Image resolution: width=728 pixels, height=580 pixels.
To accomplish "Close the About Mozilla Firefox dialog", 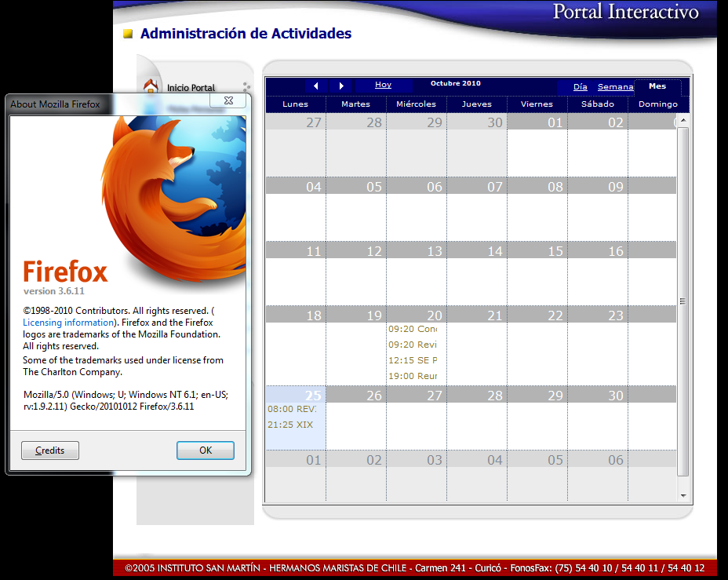I will (x=228, y=100).
